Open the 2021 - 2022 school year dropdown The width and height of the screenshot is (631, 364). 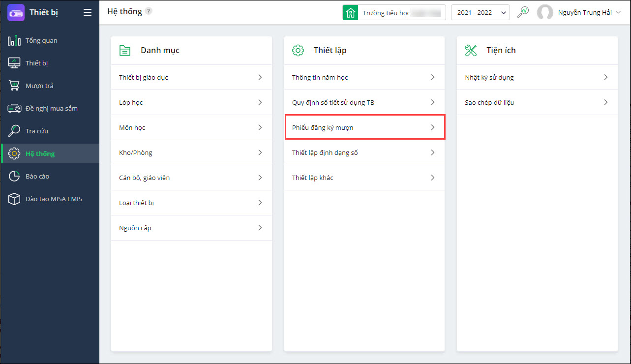pyautogui.click(x=480, y=12)
